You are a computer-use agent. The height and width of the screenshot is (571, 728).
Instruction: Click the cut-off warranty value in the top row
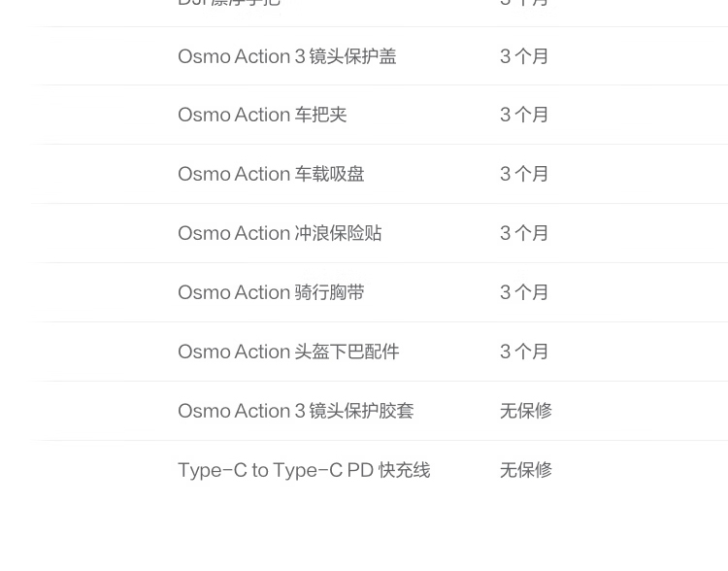pyautogui.click(x=524, y=3)
